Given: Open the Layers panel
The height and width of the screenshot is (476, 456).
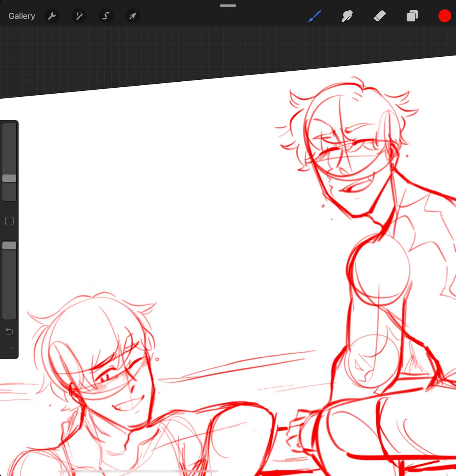Looking at the screenshot, I should coord(412,16).
